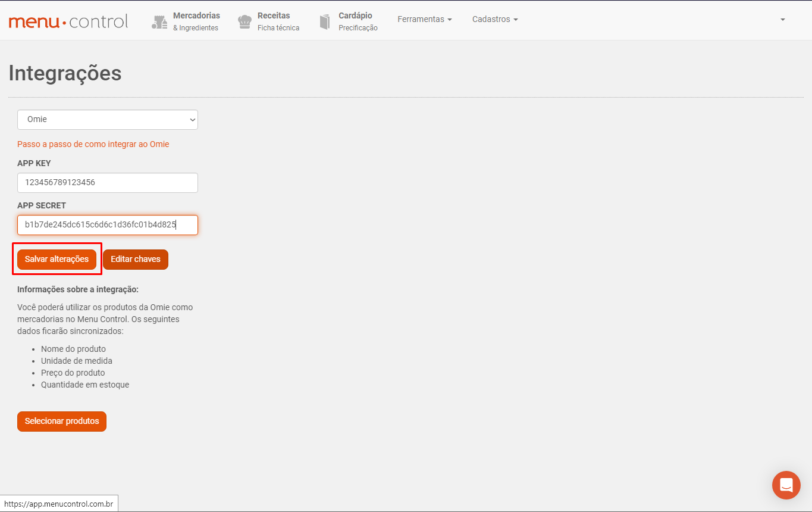Click the Integrações heading

[x=65, y=73]
